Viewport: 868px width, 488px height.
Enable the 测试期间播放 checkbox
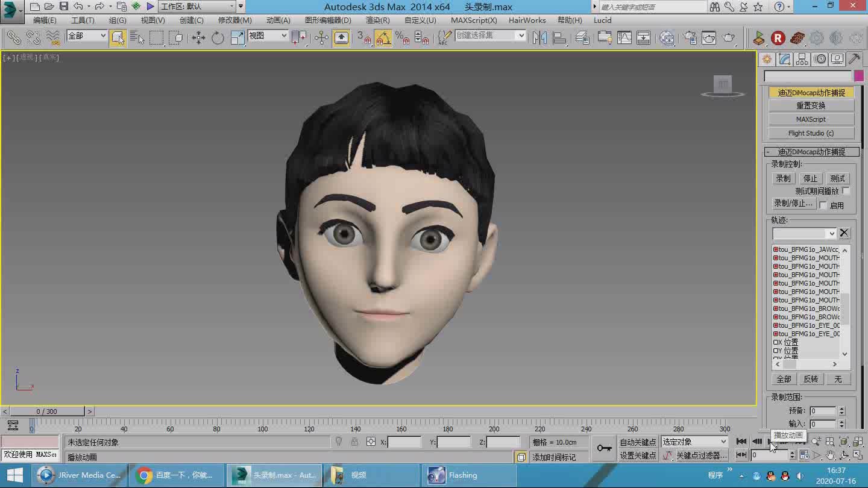point(846,191)
